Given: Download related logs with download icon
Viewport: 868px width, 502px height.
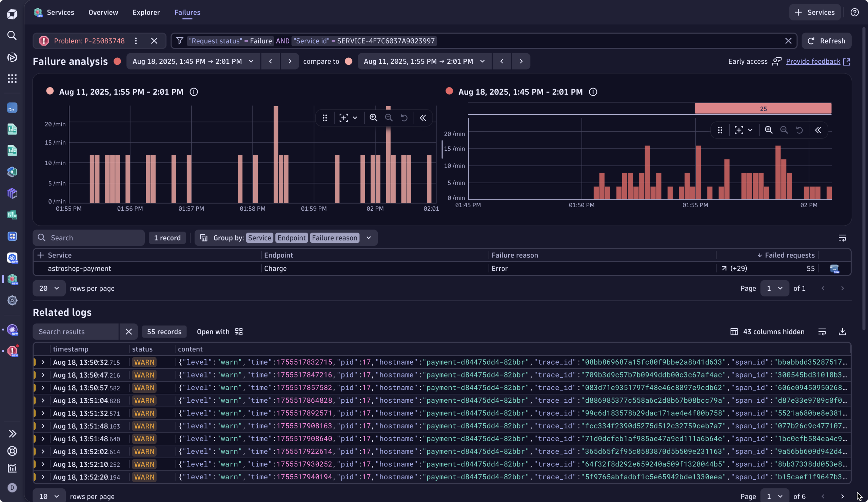Looking at the screenshot, I should coord(842,332).
